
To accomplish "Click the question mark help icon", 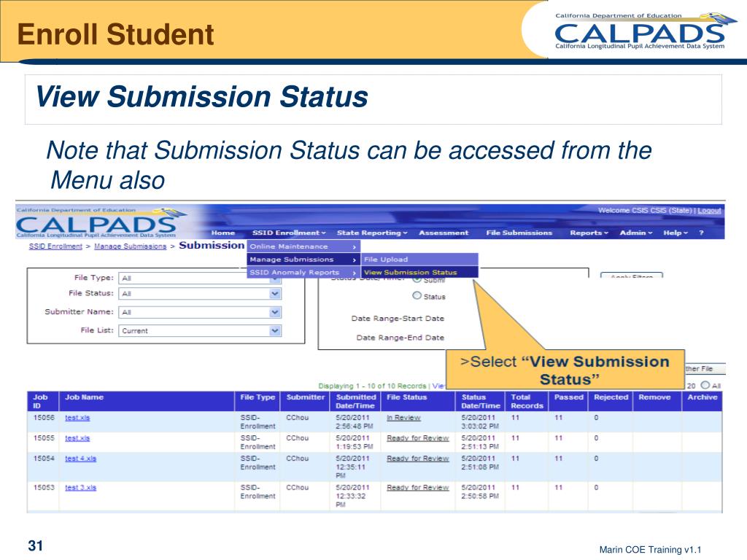I will pyautogui.click(x=701, y=233).
